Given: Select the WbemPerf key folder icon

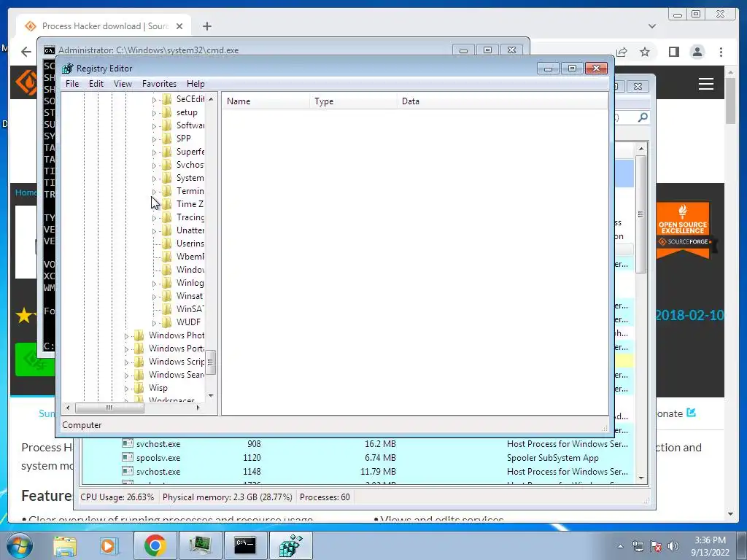Looking at the screenshot, I should [167, 256].
